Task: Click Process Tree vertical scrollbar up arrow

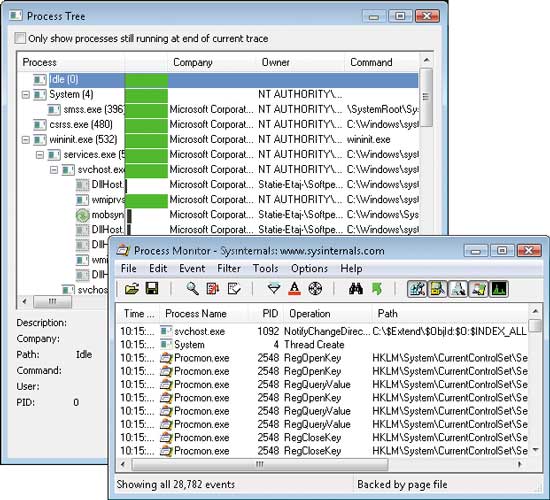Action: [x=426, y=60]
